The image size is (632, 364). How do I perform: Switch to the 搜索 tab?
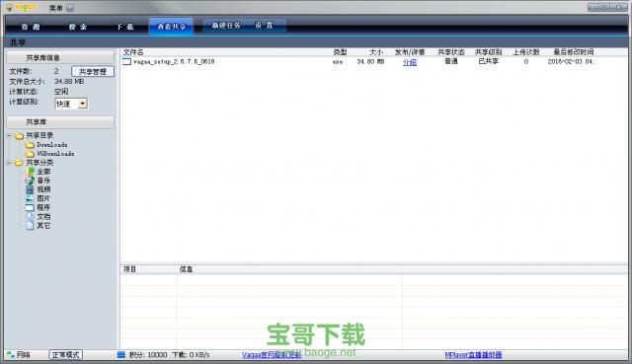click(x=78, y=27)
